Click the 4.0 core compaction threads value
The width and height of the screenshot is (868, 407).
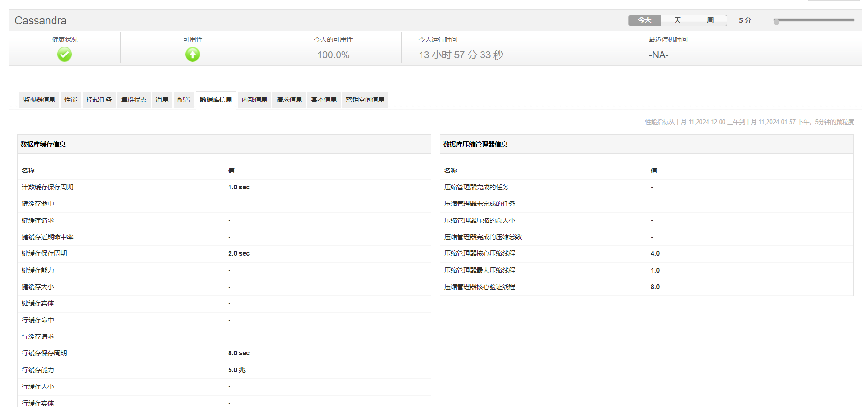[655, 253]
